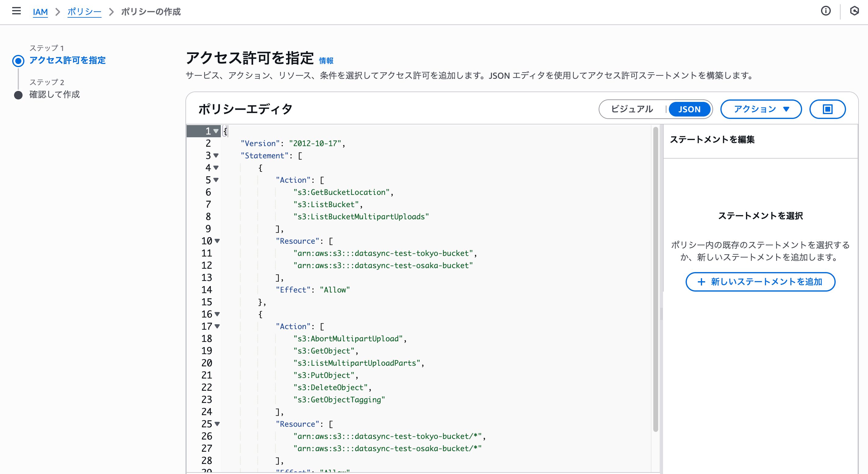Go to ポリシー breadcrumb link

click(84, 12)
